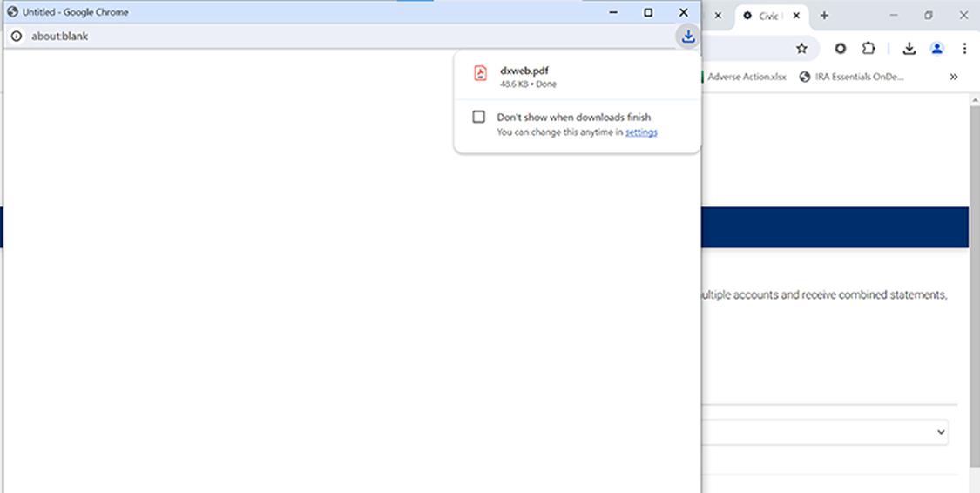Bookmark the page with the star icon
Image resolution: width=980 pixels, height=493 pixels.
tap(801, 49)
